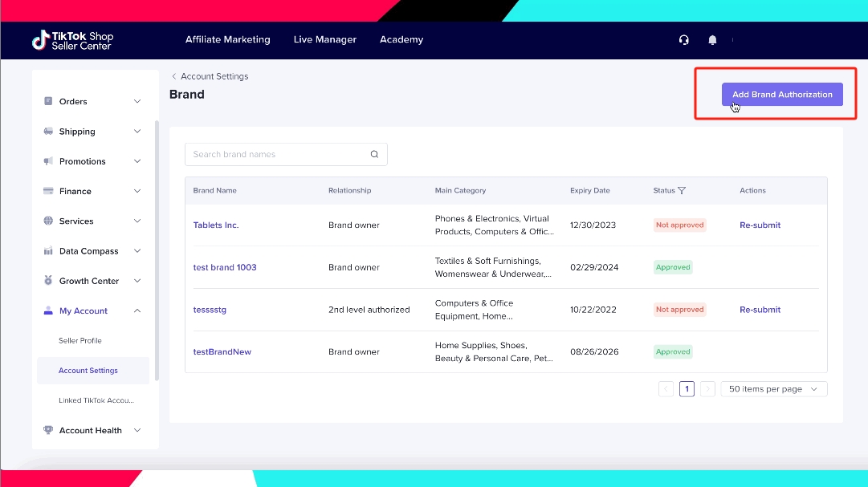The width and height of the screenshot is (868, 487).
Task: Click the Approved badge for test brand 1003
Action: coord(673,267)
